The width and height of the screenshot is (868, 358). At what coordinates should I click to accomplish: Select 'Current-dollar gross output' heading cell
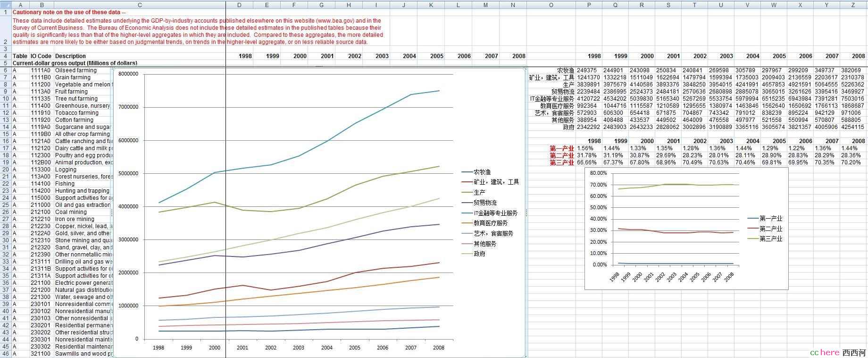pos(75,63)
